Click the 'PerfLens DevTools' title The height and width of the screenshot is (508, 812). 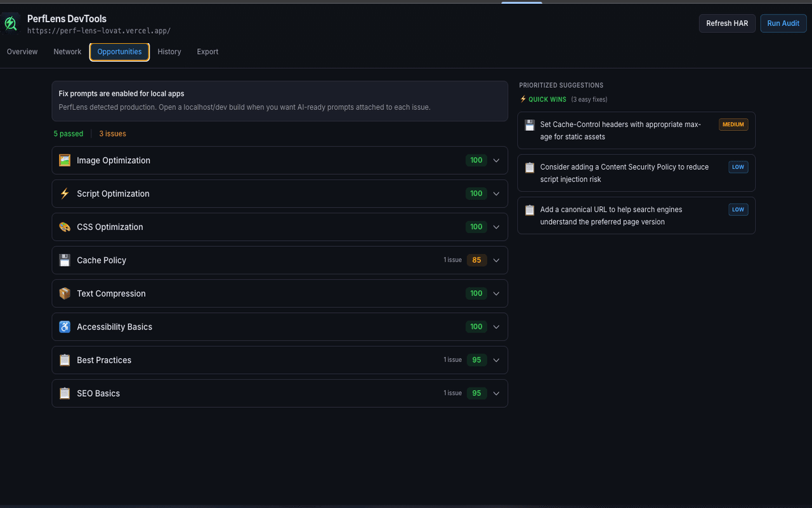point(67,19)
